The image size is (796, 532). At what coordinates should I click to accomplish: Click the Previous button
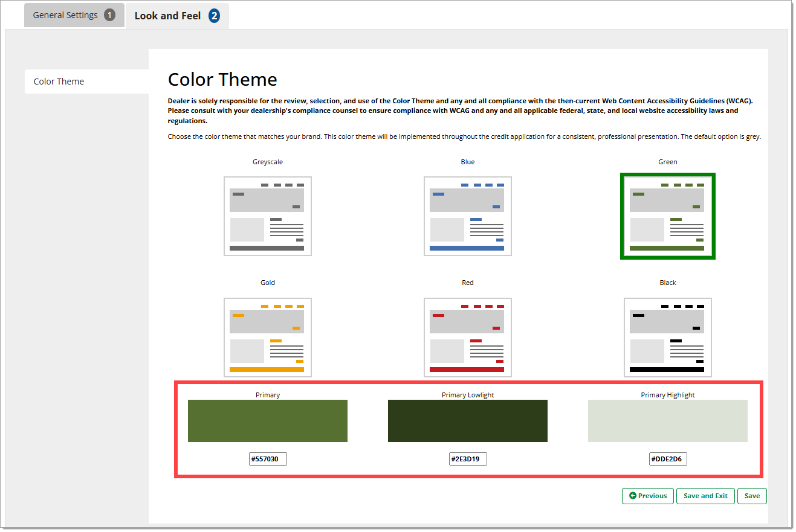647,496
